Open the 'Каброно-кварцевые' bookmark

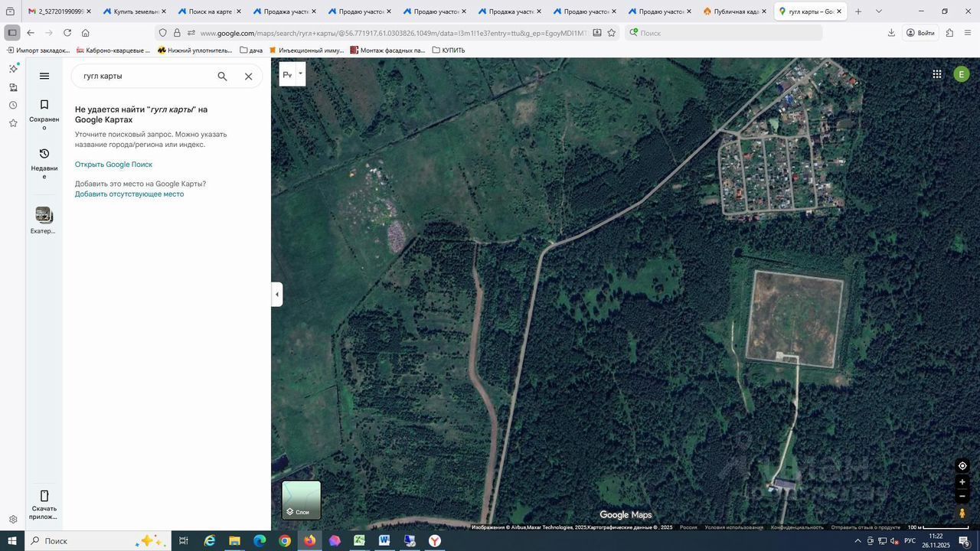pyautogui.click(x=113, y=51)
